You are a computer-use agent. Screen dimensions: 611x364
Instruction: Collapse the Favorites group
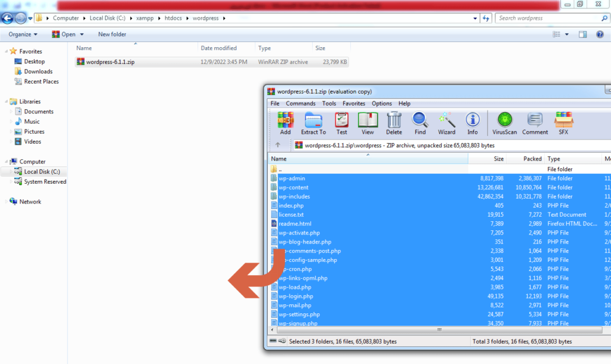[x=6, y=51]
